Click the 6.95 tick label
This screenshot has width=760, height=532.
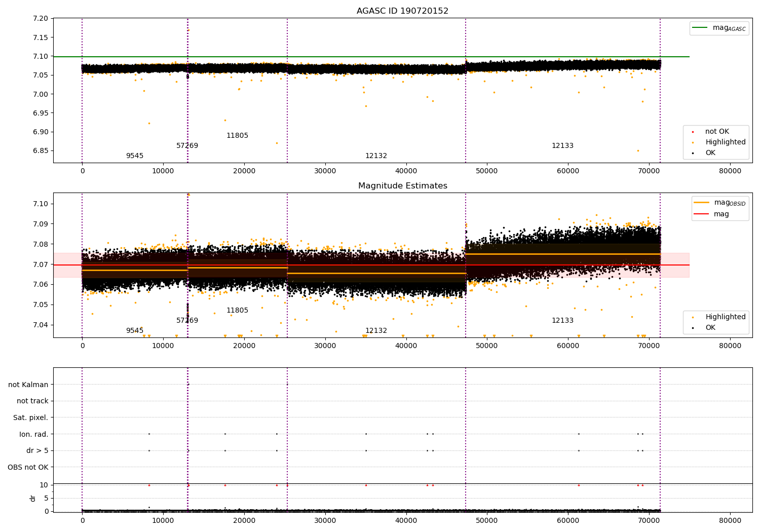[41, 113]
